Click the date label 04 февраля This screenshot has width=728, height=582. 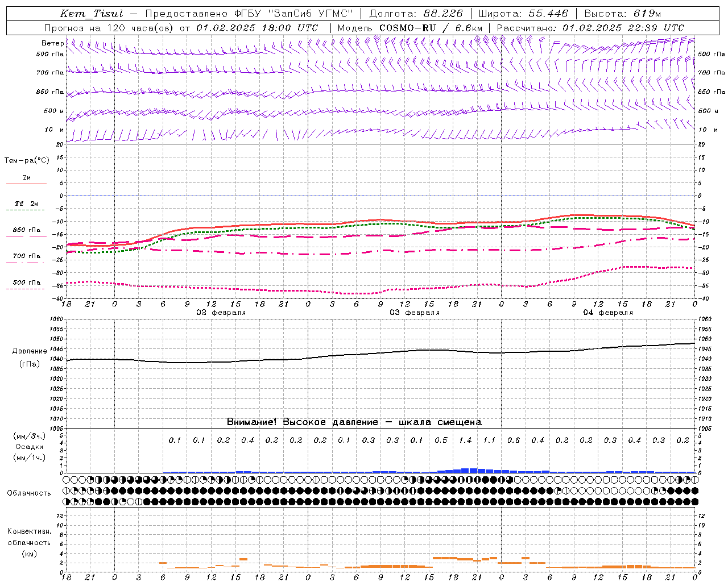pos(608,313)
